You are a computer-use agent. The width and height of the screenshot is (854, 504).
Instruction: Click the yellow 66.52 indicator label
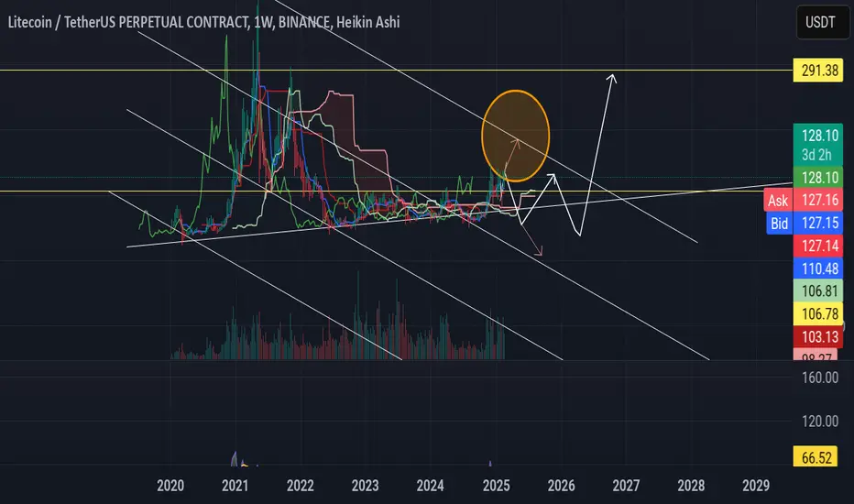tap(817, 457)
